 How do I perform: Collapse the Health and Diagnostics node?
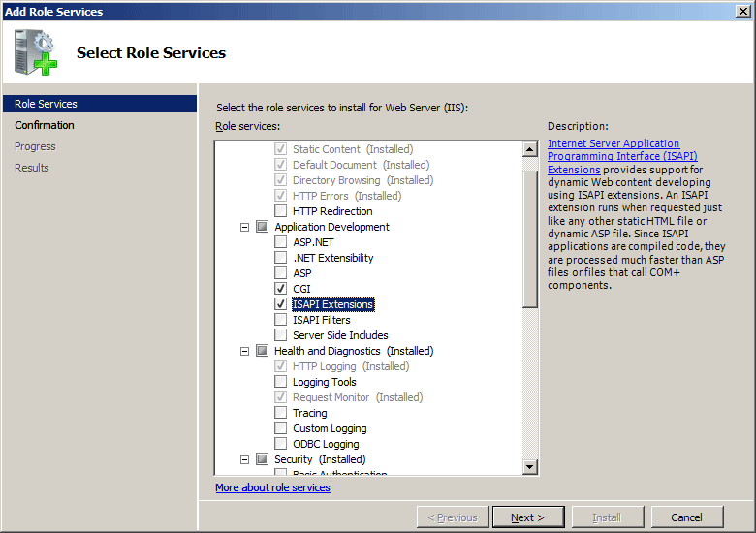point(245,351)
